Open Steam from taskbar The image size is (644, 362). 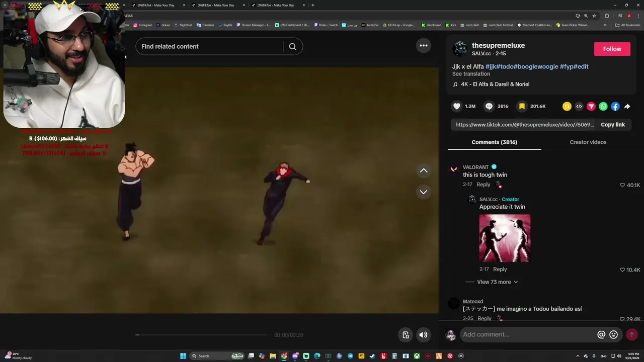tap(372, 356)
